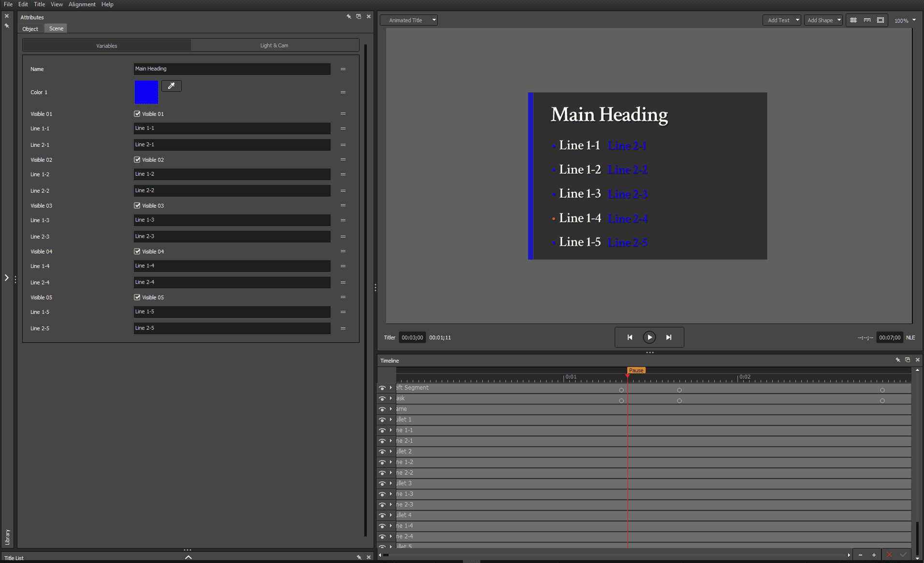Toggle the rulers icon in preview toolbar
This screenshot has height=563, width=924.
tap(867, 20)
